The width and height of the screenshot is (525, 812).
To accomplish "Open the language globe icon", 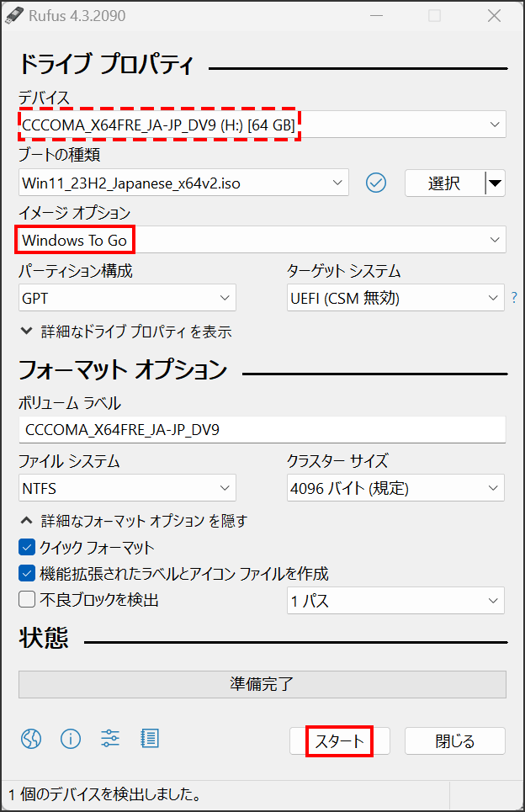I will click(x=31, y=739).
